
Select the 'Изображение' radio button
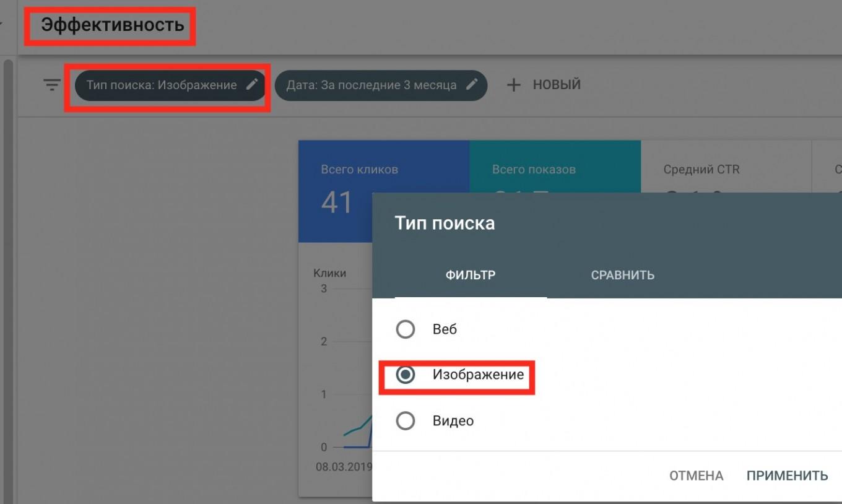coord(406,375)
